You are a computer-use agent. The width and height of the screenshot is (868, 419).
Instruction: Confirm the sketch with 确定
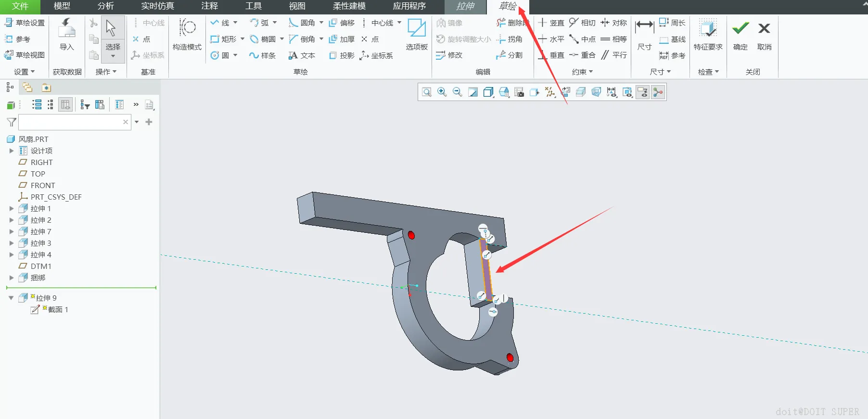tap(740, 35)
